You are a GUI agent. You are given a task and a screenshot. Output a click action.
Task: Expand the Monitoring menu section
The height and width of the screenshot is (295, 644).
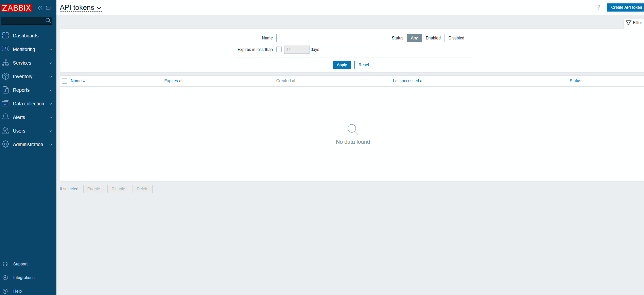click(x=28, y=49)
